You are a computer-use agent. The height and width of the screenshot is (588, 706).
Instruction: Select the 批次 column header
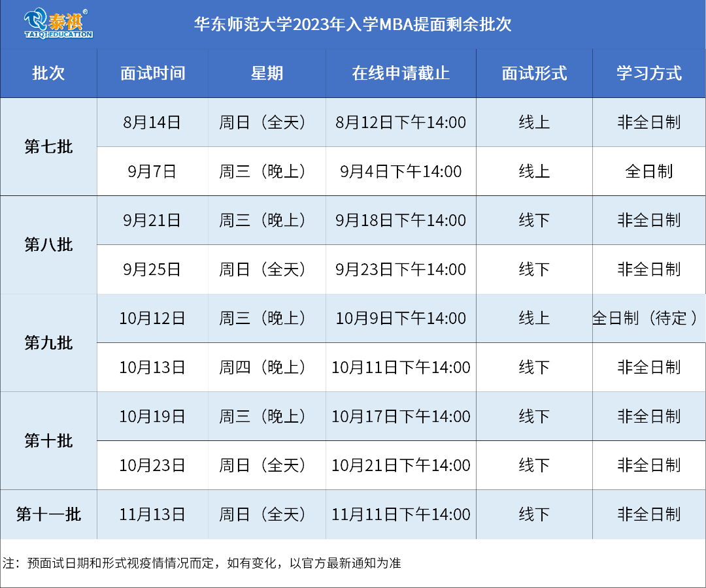coord(48,73)
